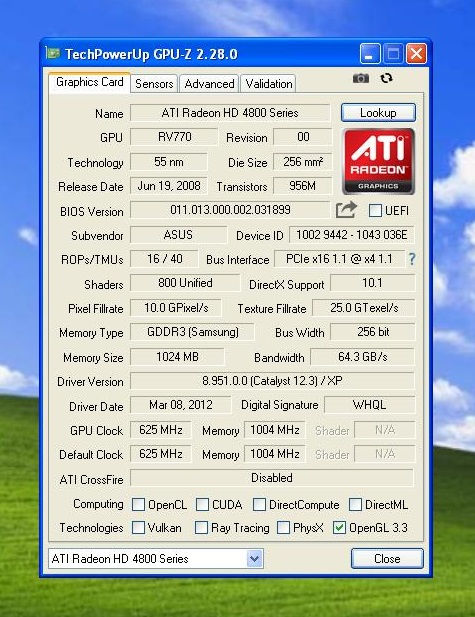Click the ATI CrossFire value Disabled
475x617 pixels.
pyautogui.click(x=272, y=478)
